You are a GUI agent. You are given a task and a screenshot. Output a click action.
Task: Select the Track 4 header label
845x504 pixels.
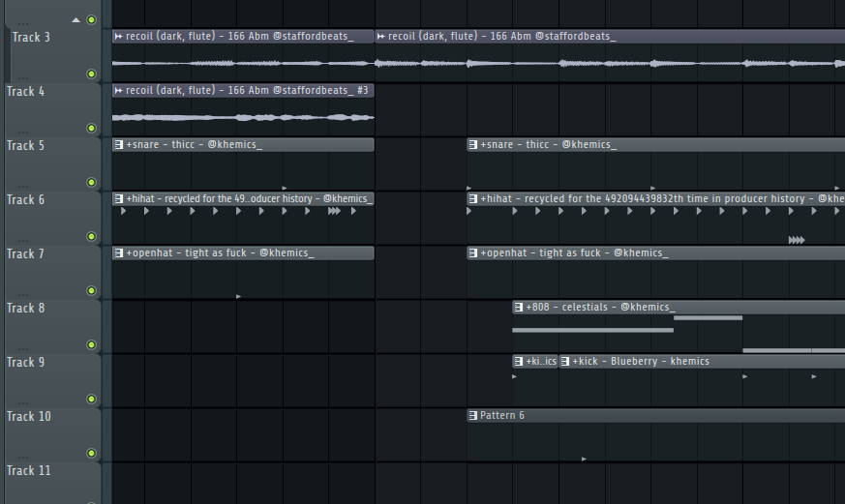click(x=25, y=92)
